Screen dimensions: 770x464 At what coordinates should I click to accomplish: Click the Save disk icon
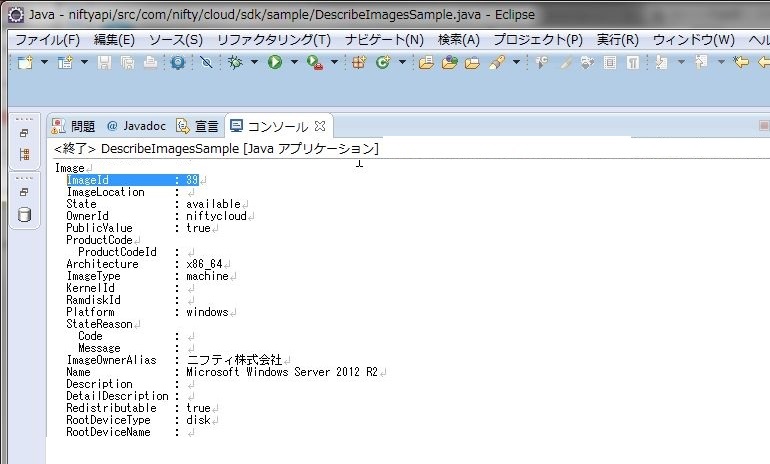104,62
